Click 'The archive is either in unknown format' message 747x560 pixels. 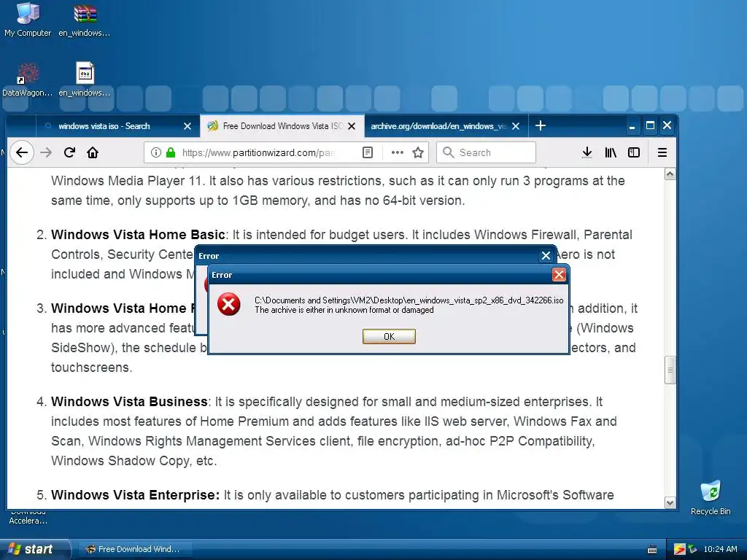coord(344,310)
